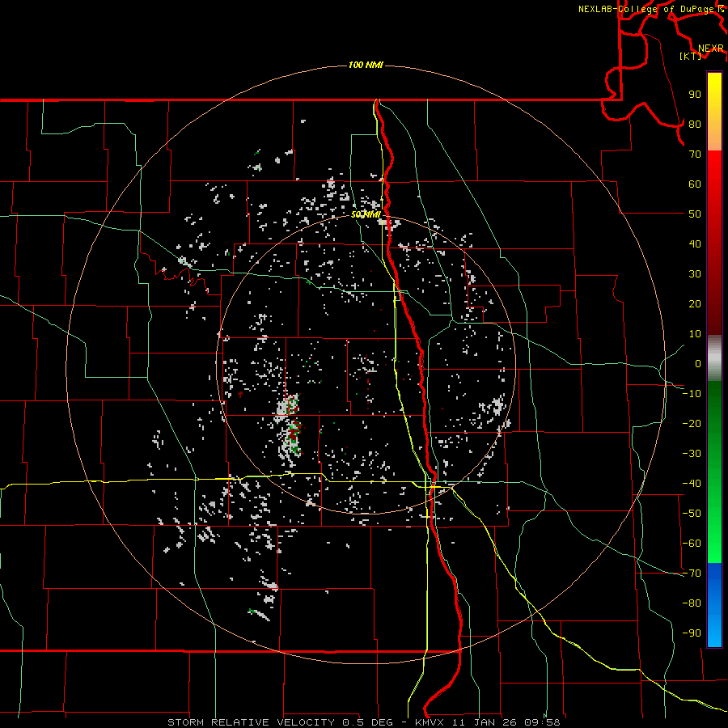Click the positive 80 scale value
728x728 pixels.
pos(695,125)
